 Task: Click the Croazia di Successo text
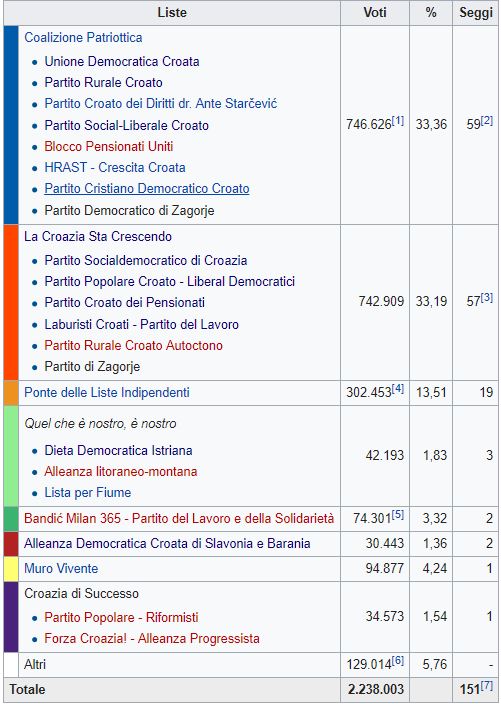pos(81,594)
